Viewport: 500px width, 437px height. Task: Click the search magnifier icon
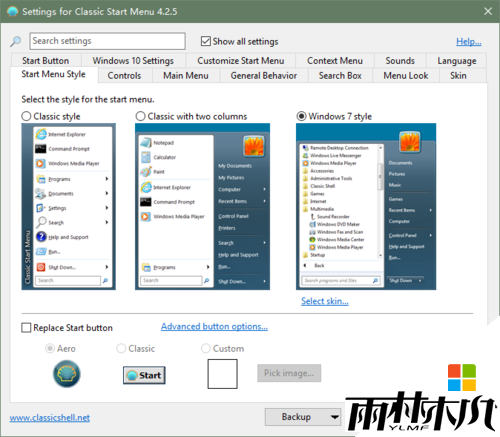tap(15, 41)
